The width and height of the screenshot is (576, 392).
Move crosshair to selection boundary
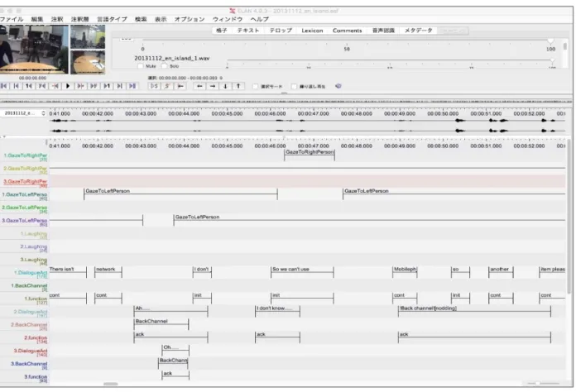coord(180,86)
